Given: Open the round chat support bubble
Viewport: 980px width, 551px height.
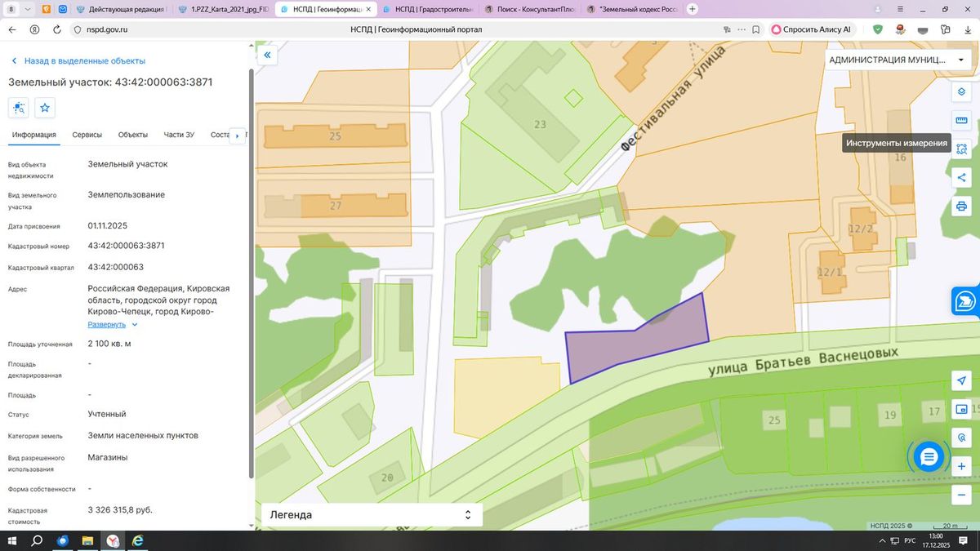Looking at the screenshot, I should pos(928,457).
